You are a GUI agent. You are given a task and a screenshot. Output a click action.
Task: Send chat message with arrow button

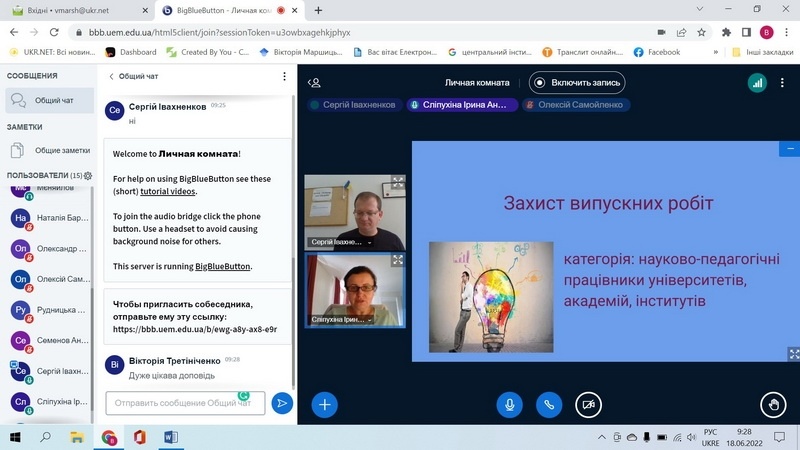[282, 403]
